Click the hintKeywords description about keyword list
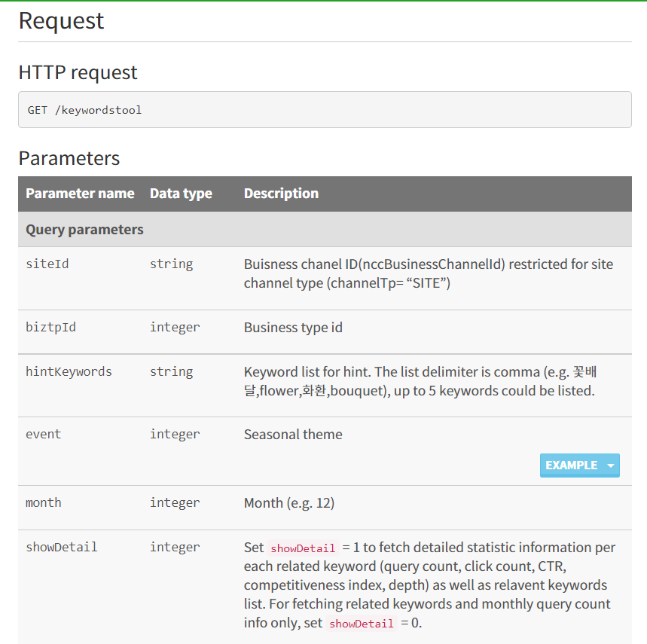 point(420,381)
